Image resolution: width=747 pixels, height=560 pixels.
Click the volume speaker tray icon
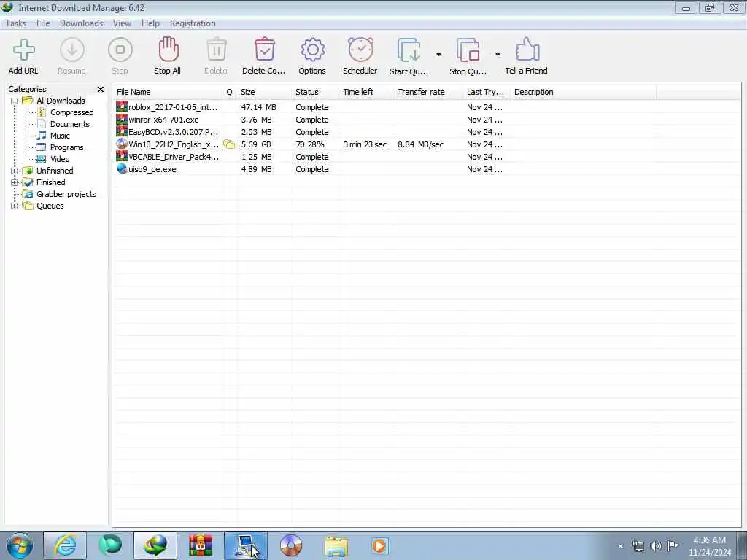pyautogui.click(x=656, y=546)
